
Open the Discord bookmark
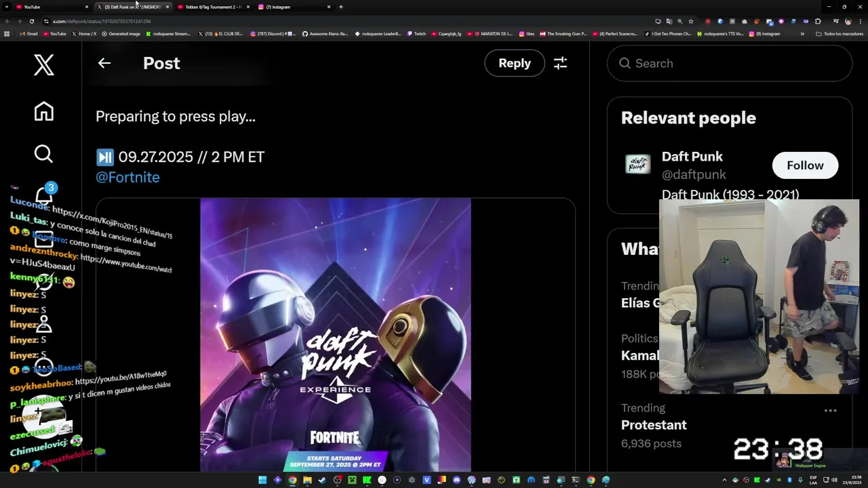tap(273, 33)
